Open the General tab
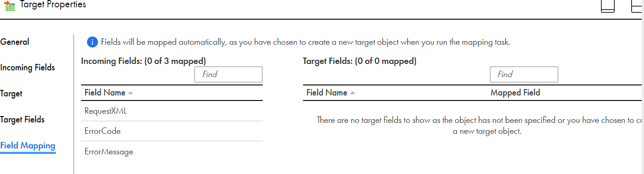Screen dimensions: 644x174 [x=15, y=42]
